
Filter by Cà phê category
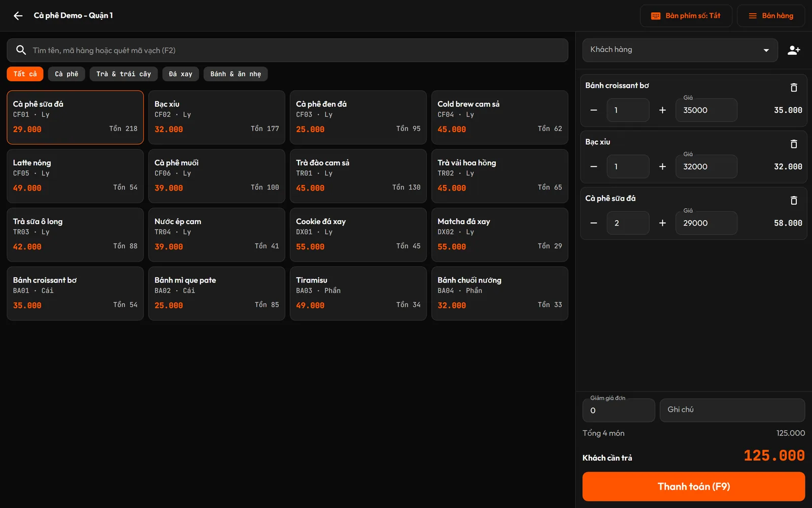[66, 74]
